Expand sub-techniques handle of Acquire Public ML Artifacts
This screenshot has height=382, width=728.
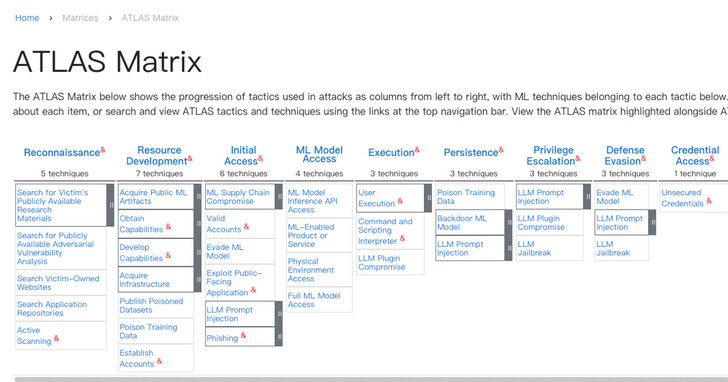[198, 196]
